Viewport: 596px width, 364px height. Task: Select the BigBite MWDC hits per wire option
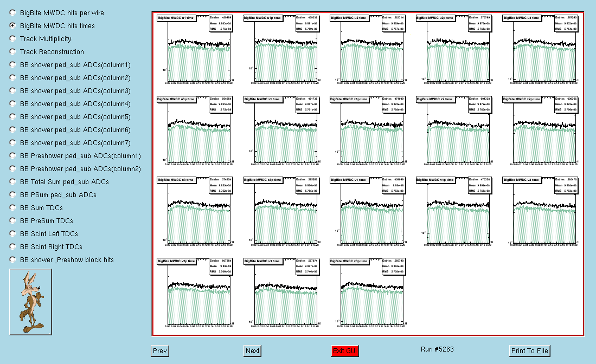point(12,12)
